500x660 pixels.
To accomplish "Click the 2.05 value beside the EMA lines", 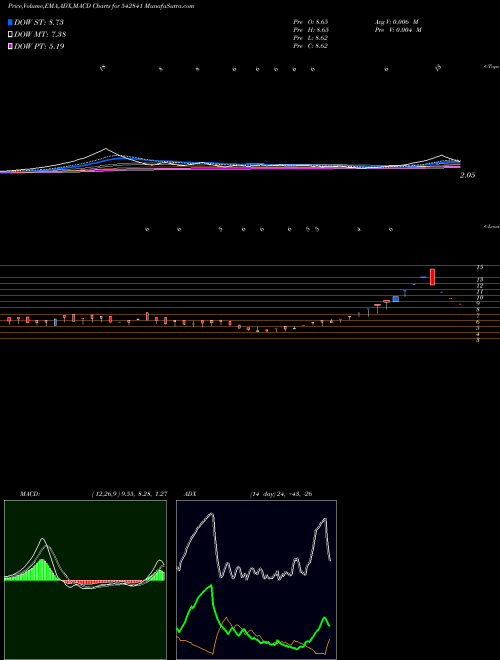I will [x=467, y=176].
